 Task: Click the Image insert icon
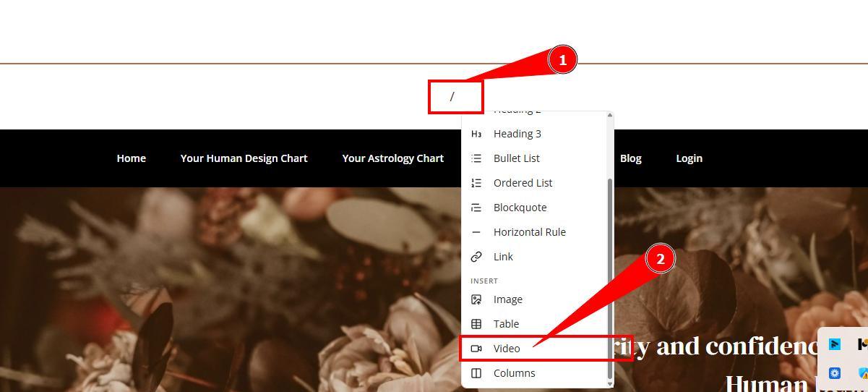(x=476, y=299)
